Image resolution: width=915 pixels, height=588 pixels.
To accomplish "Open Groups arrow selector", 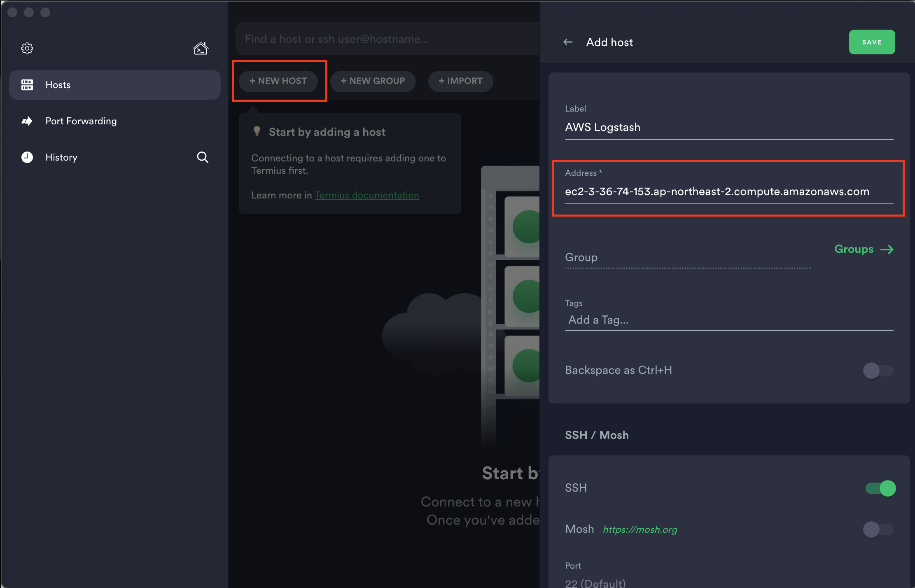I will [x=864, y=249].
